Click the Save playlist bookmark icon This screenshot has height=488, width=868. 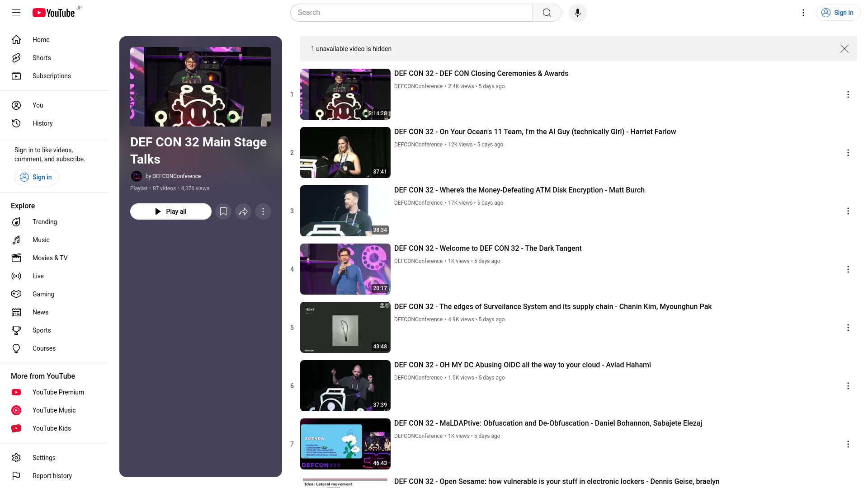[224, 211]
